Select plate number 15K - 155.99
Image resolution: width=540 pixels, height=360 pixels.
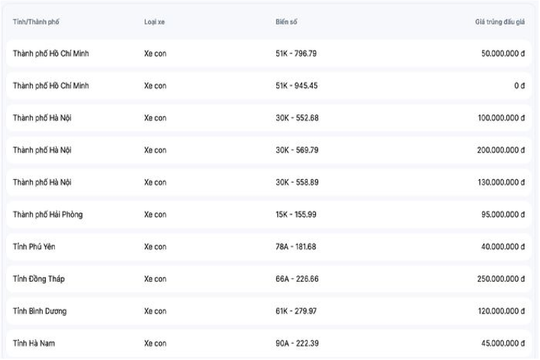coord(296,215)
